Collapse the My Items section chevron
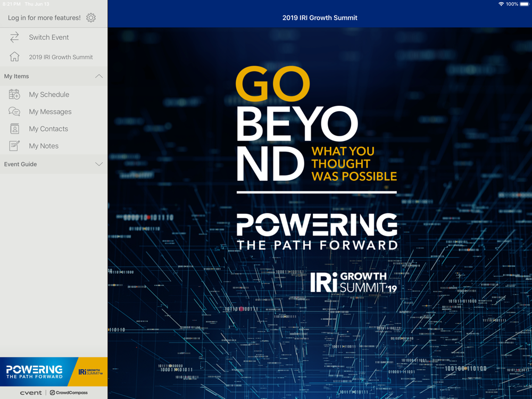 coord(99,76)
